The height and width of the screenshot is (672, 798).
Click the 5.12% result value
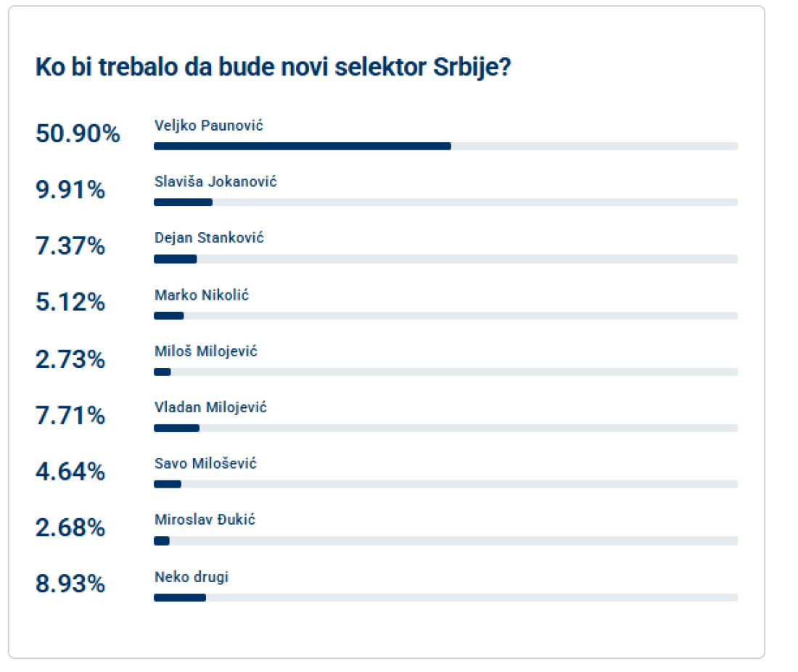tap(70, 303)
